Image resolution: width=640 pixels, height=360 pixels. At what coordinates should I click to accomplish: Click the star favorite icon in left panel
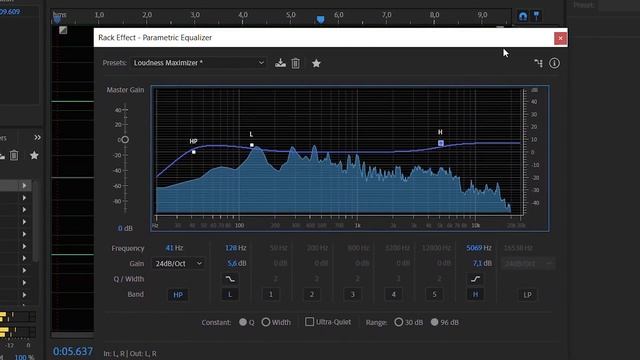click(34, 156)
